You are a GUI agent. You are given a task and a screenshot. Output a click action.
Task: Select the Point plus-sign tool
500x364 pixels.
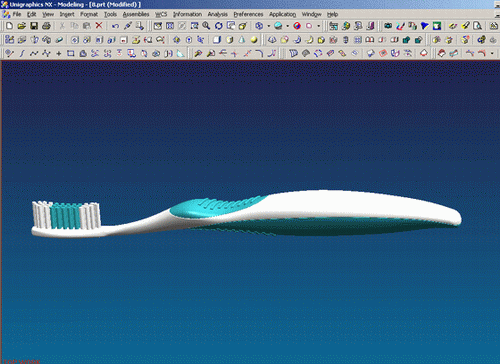[x=59, y=53]
